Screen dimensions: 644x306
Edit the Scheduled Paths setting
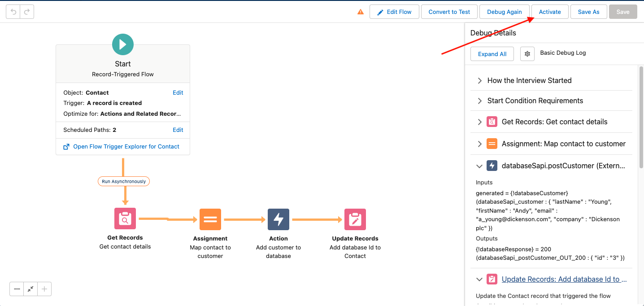[178, 130]
